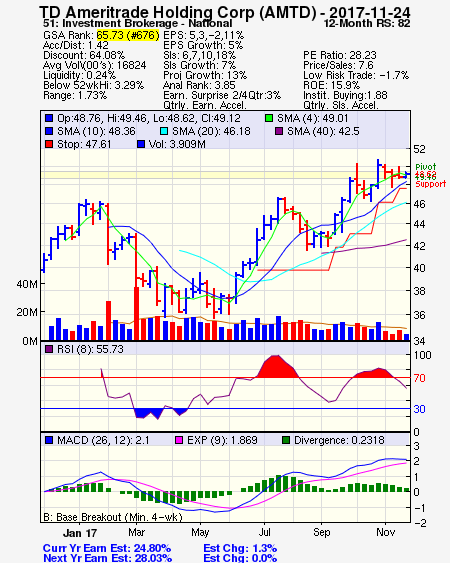Viewport: 450px width, 563px height.
Task: Click the purple SMA (40) legend swatch
Action: (x=279, y=131)
